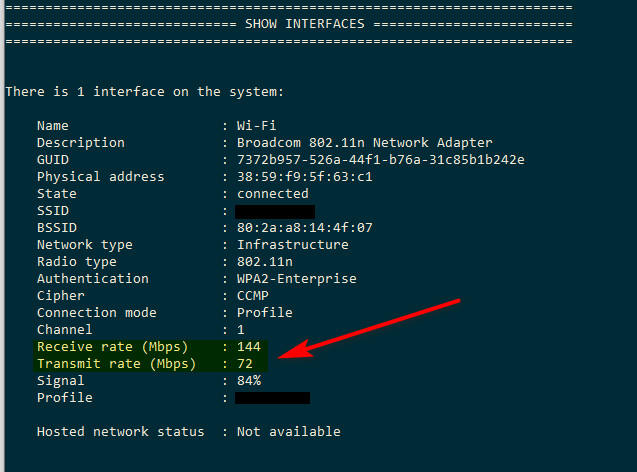Click the Channel label
The image size is (637, 472).
click(x=64, y=330)
